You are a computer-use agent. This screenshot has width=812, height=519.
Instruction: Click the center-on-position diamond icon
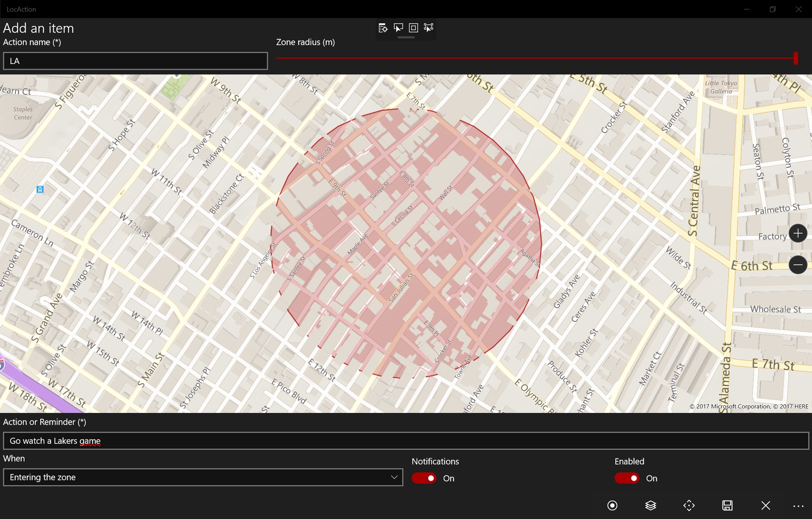pos(689,505)
